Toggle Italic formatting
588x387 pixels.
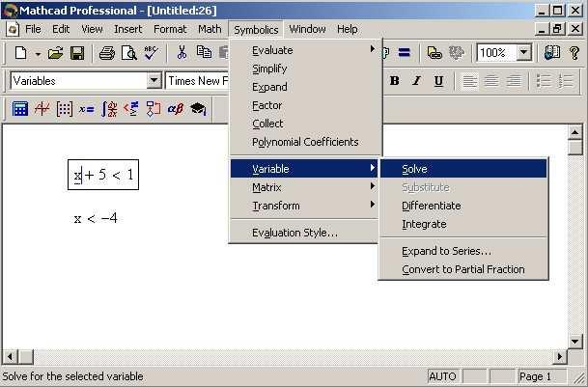[416, 81]
